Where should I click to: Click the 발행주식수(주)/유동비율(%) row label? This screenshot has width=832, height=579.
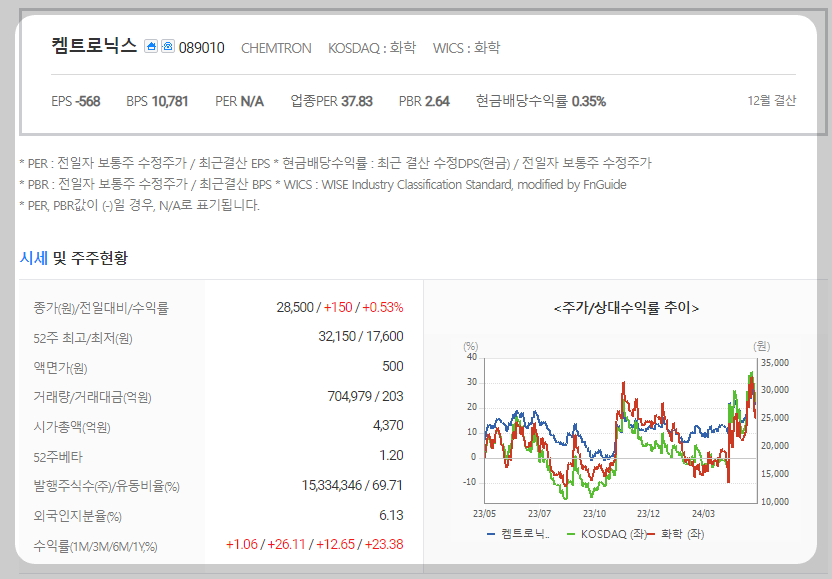[106, 487]
